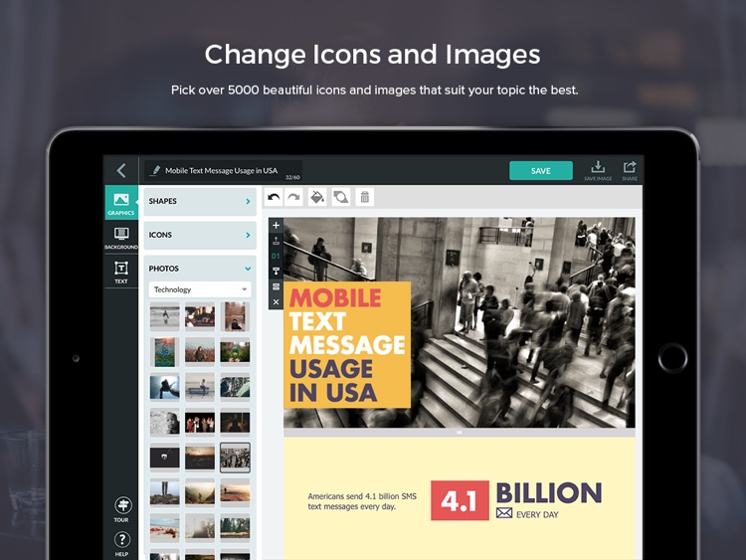
Task: Click the block number 01 label
Action: point(276,256)
